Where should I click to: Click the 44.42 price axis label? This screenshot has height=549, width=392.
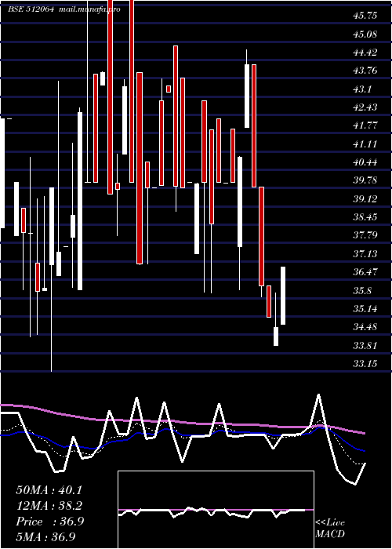coord(365,53)
